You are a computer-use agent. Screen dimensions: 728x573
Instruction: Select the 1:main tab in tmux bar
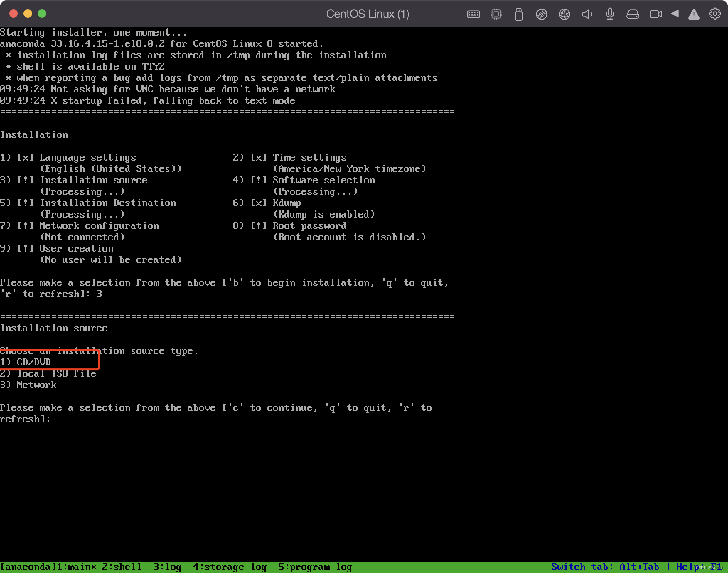(x=76, y=567)
